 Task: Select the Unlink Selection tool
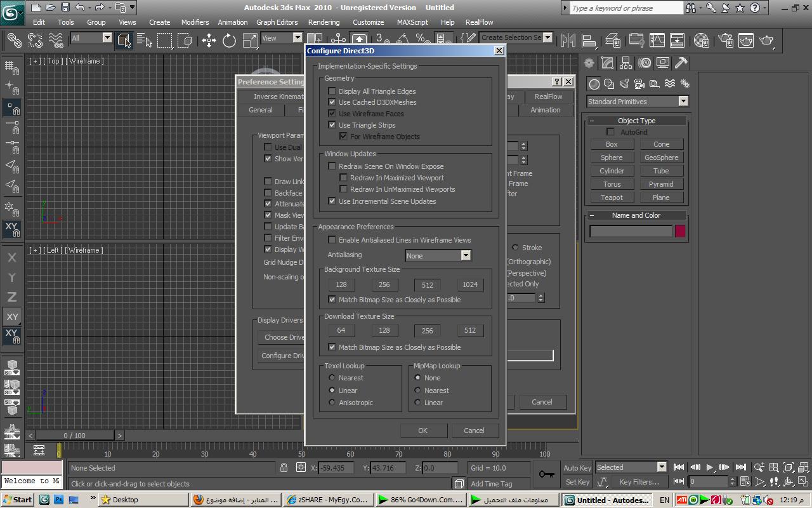coord(36,40)
